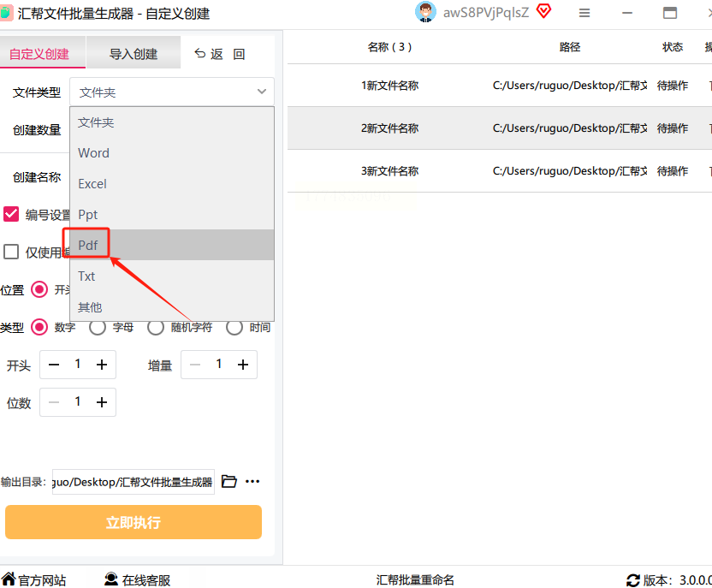
Task: Click 待操作 status of row 3新文件名称
Action: tap(673, 170)
